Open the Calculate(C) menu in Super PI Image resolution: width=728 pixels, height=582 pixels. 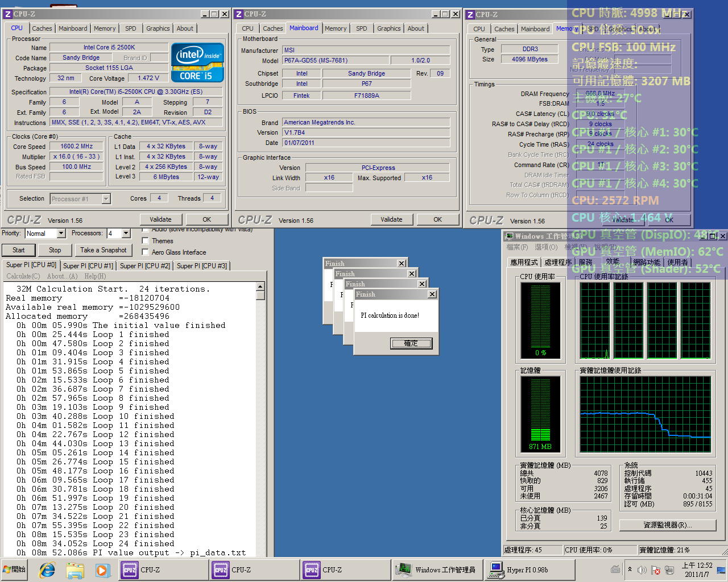(x=23, y=276)
